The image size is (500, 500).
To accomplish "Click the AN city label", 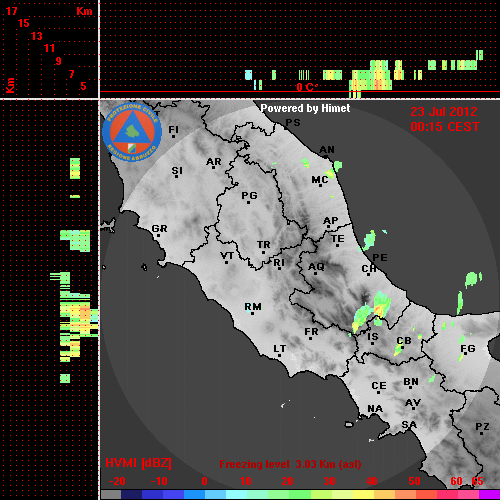I will pyautogui.click(x=327, y=150).
